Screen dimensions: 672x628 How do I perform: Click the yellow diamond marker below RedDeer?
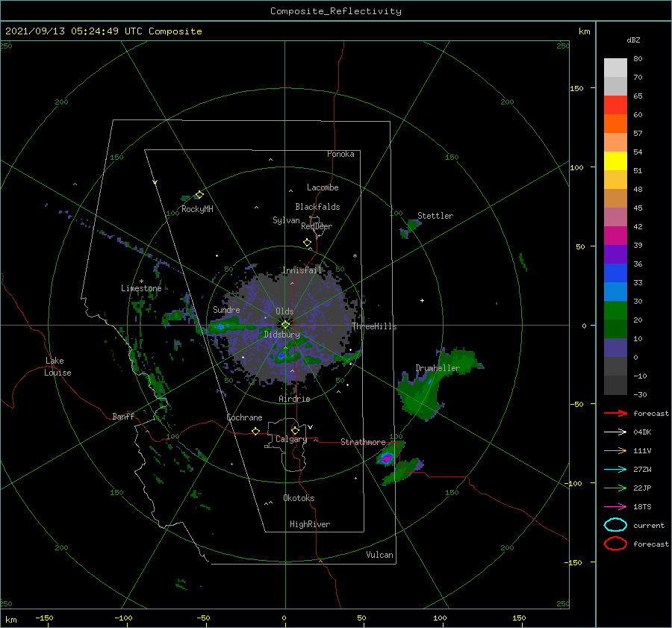307,243
